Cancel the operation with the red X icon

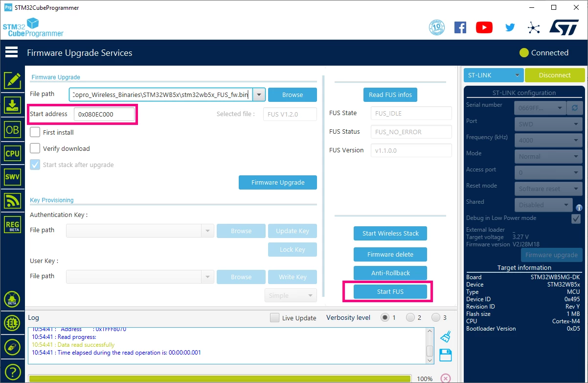(x=445, y=378)
